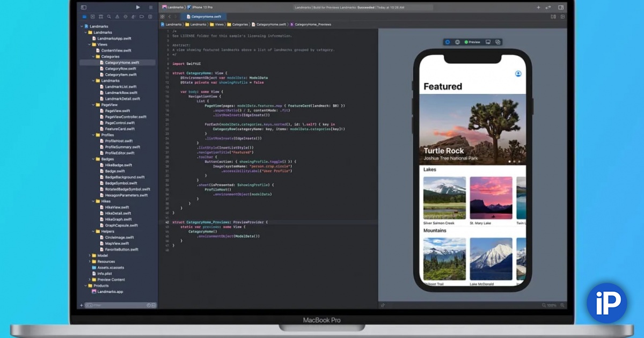
Task: Select the CategoryHome.swift editor tab
Action: point(203,17)
